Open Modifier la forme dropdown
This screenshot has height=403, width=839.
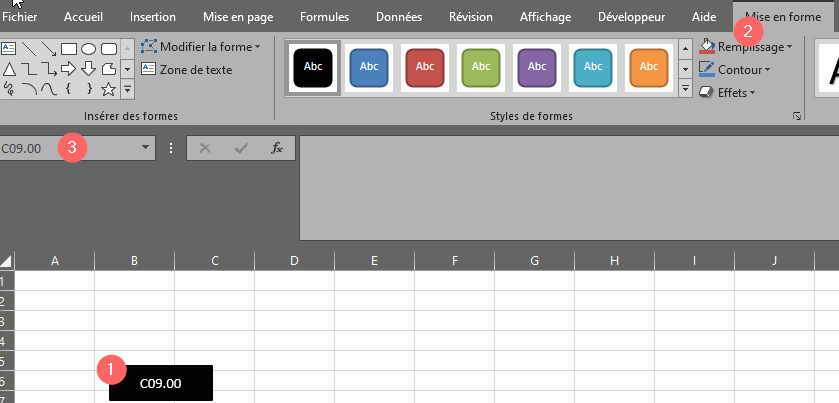(x=200, y=47)
